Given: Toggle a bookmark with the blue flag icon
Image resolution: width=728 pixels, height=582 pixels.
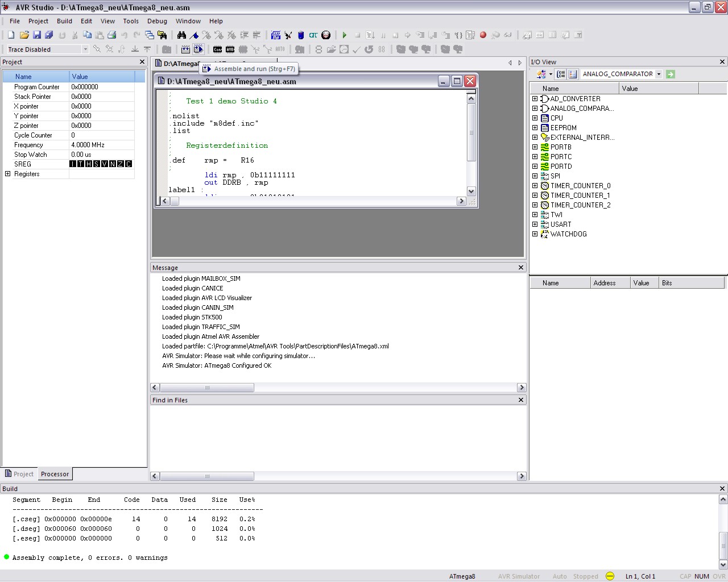Looking at the screenshot, I should click(x=194, y=35).
